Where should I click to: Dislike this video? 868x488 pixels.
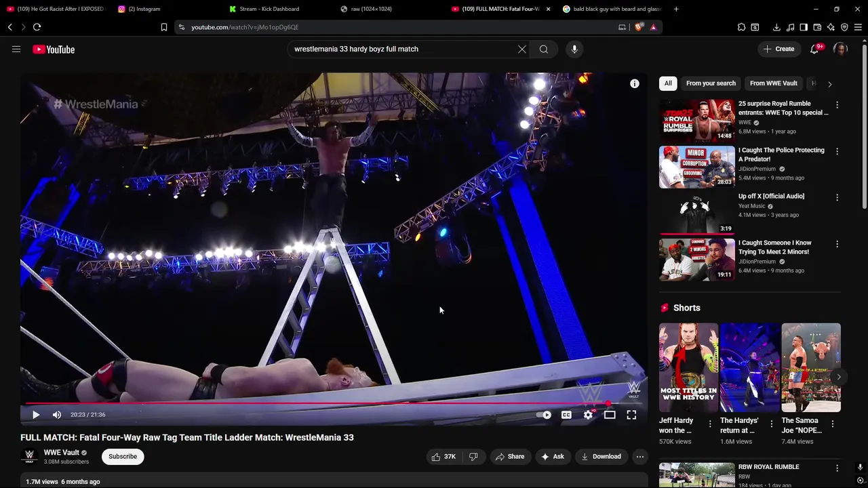click(x=473, y=457)
